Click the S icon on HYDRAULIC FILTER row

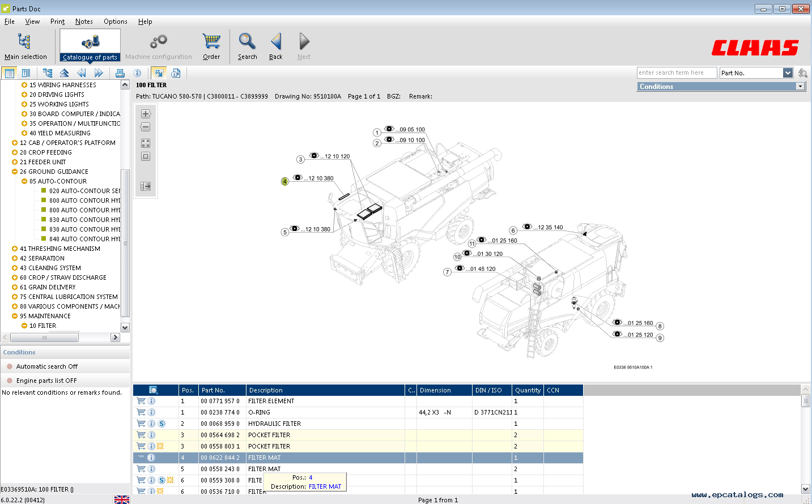(x=161, y=424)
